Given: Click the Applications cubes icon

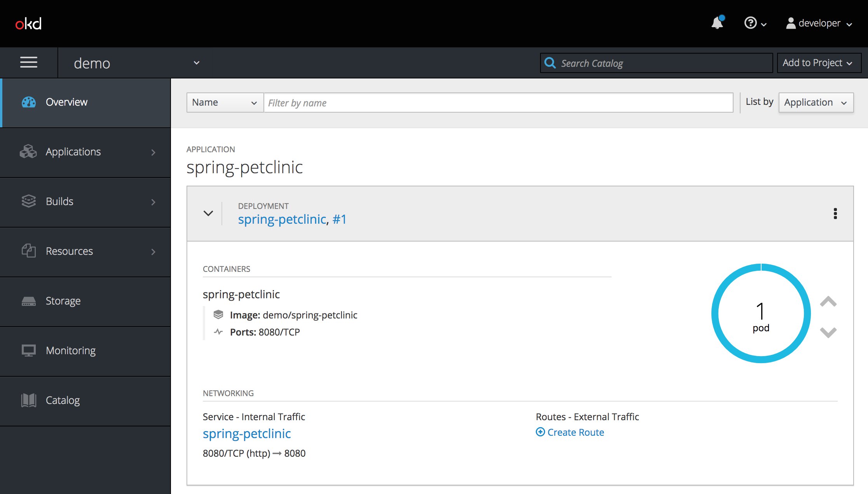Looking at the screenshot, I should [x=28, y=151].
